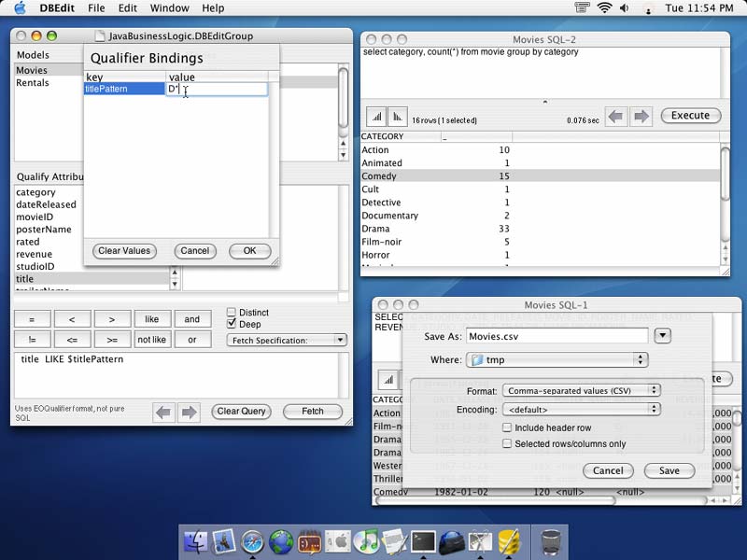
Task: Click the descending sort icon in Movies SQL-2
Action: 399,117
